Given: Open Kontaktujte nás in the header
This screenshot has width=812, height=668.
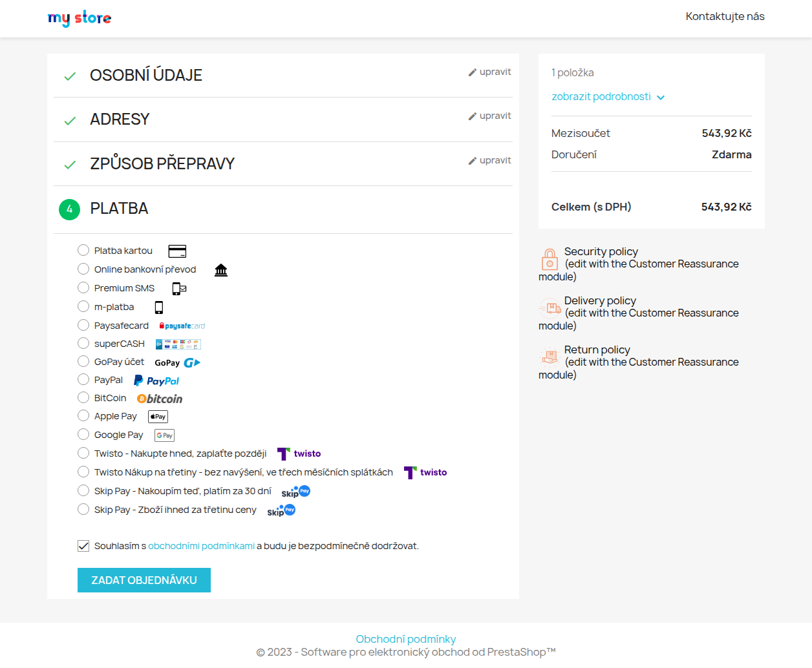Looking at the screenshot, I should coord(725,17).
